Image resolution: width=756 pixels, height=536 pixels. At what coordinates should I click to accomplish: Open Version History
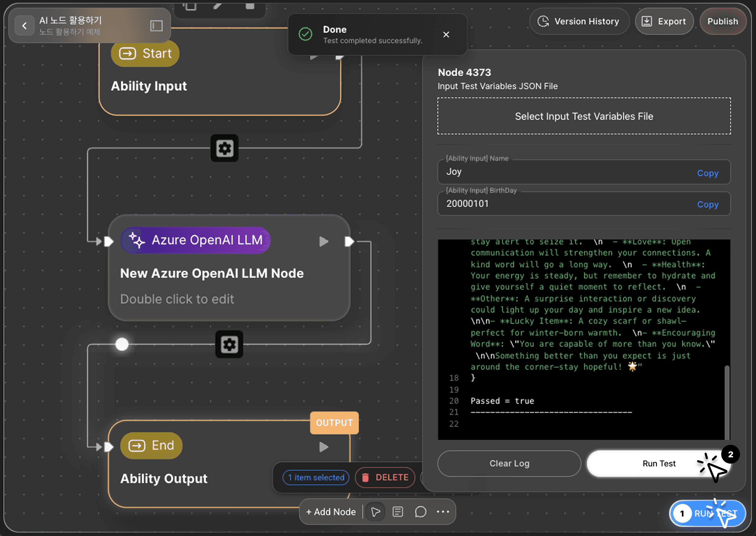579,22
